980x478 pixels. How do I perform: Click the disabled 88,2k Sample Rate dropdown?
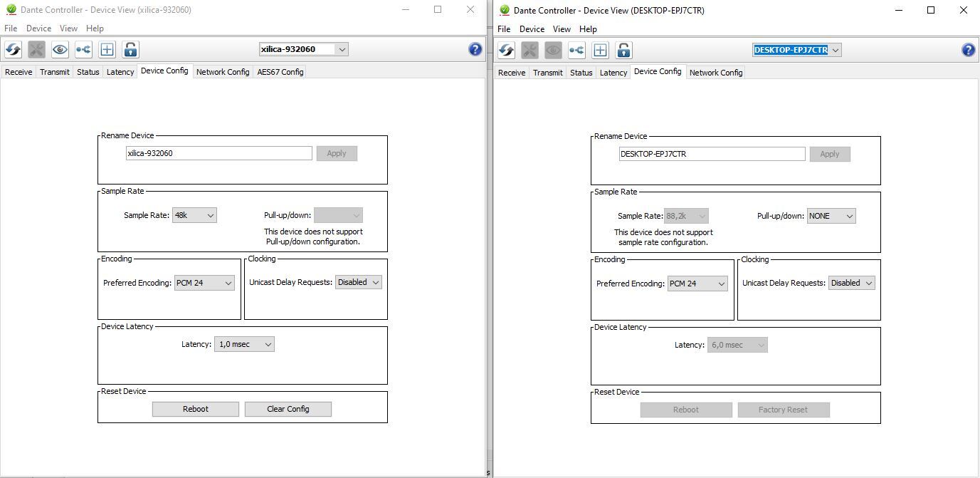click(686, 216)
